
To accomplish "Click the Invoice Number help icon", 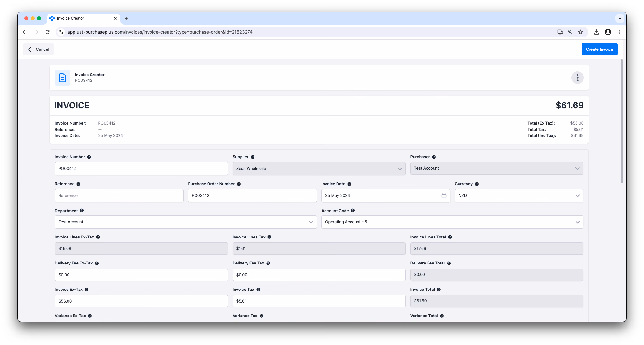I will click(89, 157).
